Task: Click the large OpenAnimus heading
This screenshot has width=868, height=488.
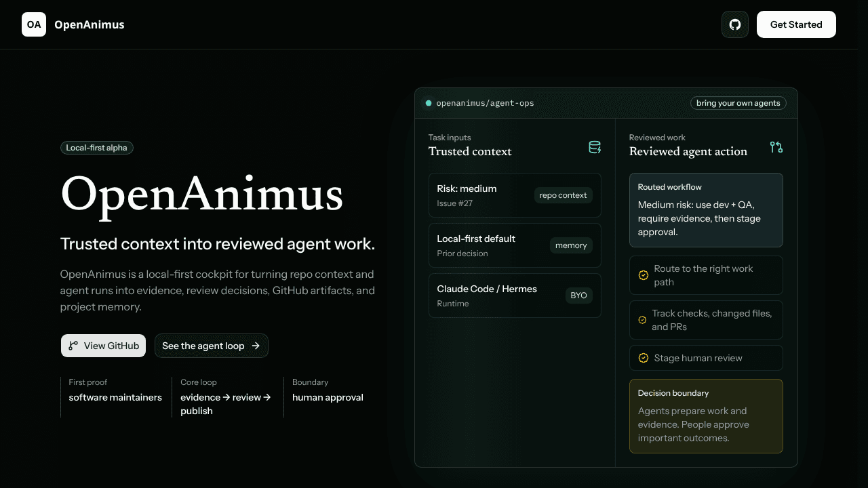Action: 202,195
